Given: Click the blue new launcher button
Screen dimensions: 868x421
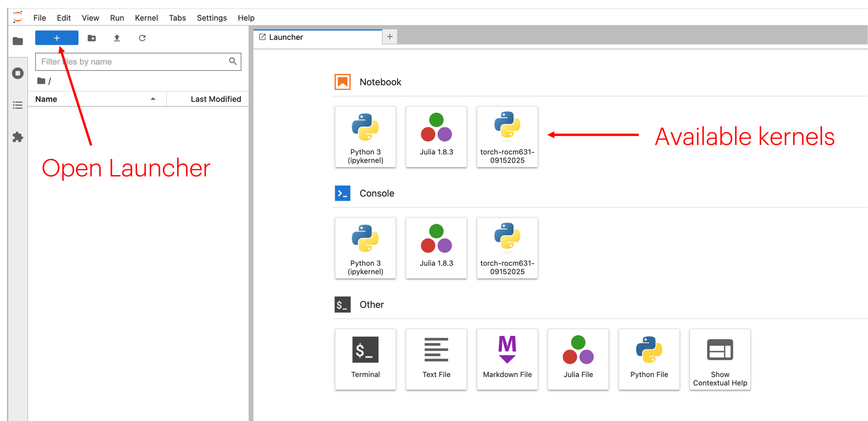Looking at the screenshot, I should click(57, 38).
